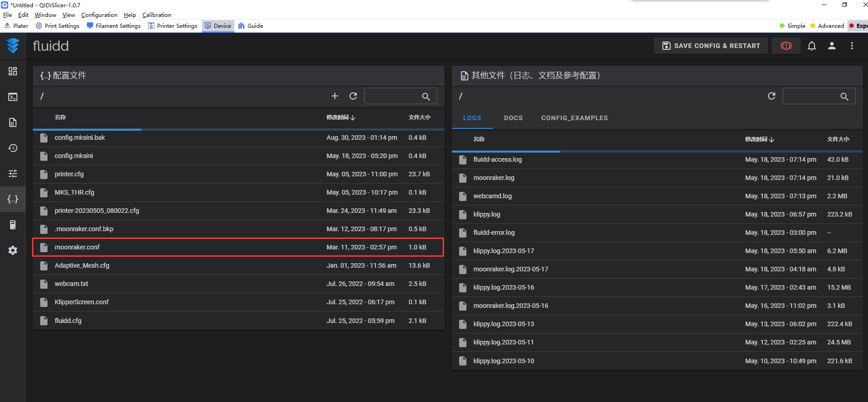
Task: Open Adaptive_Mesh.cfg file
Action: coord(238,265)
